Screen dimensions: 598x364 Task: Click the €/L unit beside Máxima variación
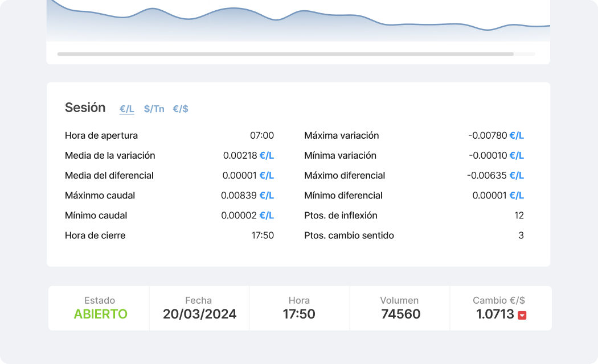coord(517,135)
